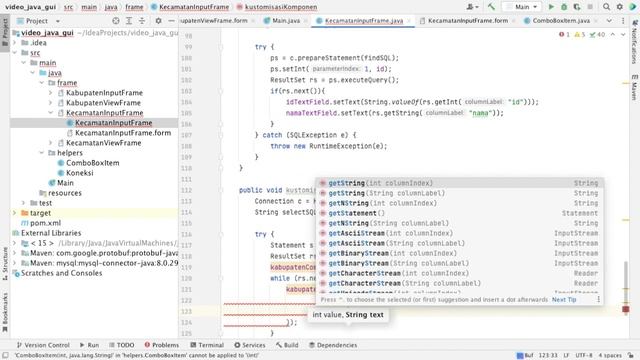Viewport: 640px width, 360px height.
Task: Open Notifications tool window on right edge
Action: click(x=634, y=42)
